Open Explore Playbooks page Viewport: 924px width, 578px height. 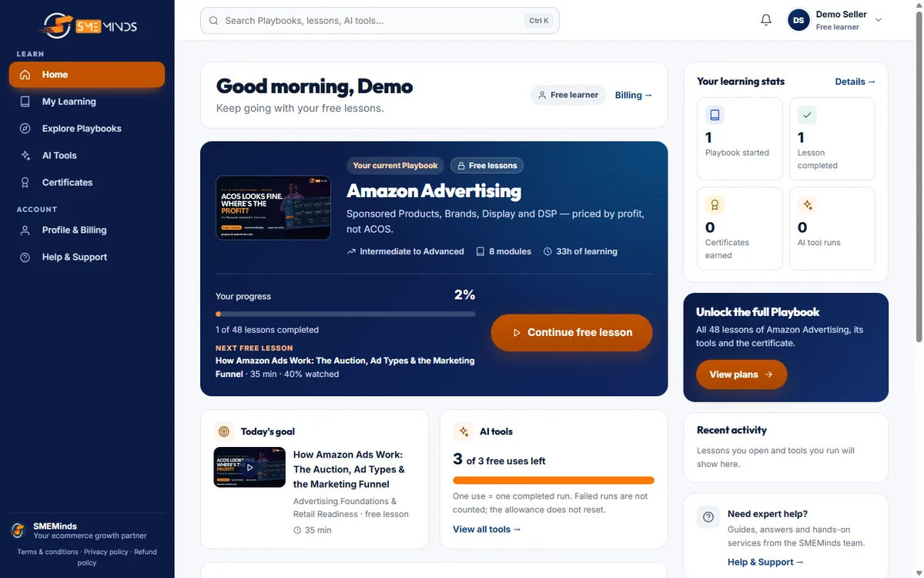[x=87, y=129]
